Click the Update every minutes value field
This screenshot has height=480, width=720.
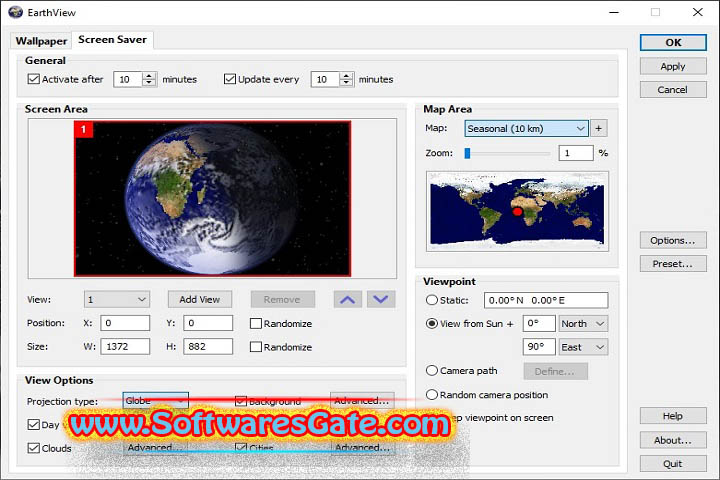326,79
